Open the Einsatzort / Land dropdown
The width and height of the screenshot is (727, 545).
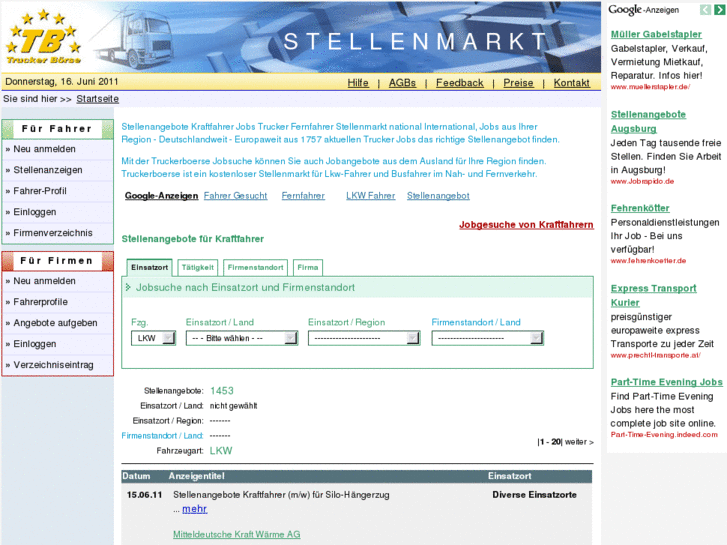tap(241, 338)
